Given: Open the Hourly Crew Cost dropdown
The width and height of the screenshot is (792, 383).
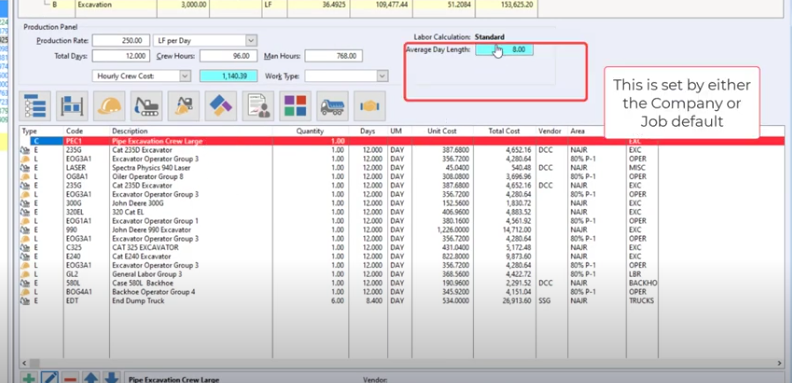Looking at the screenshot, I should (x=185, y=76).
